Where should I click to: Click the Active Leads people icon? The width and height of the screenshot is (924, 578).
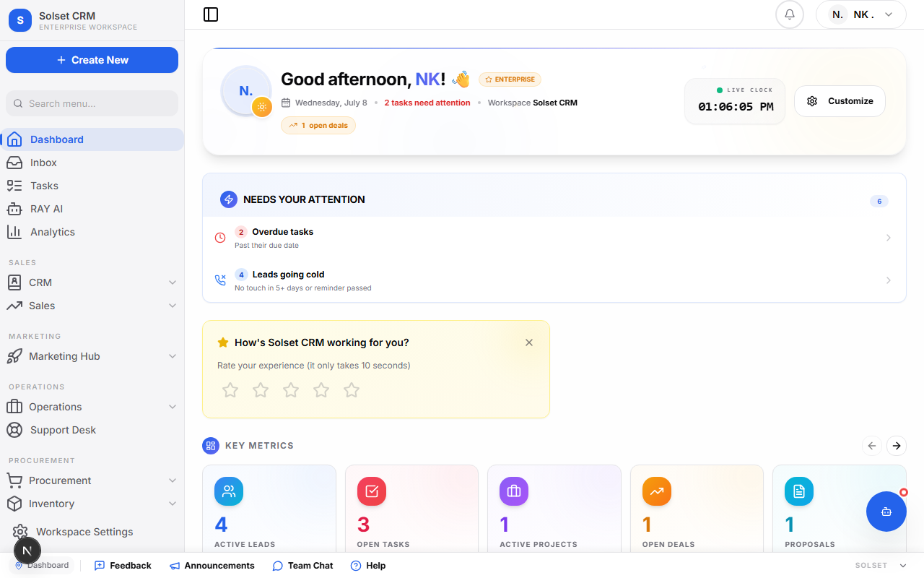pos(229,491)
